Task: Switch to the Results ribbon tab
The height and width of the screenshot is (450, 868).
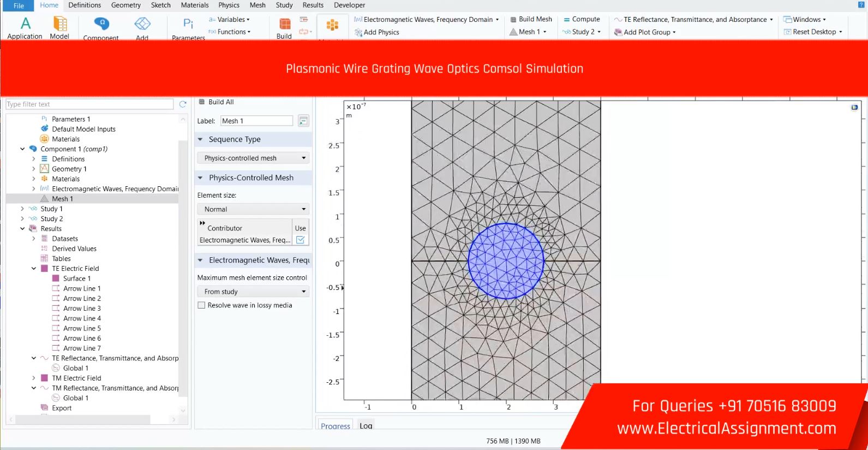Action: 313,5
